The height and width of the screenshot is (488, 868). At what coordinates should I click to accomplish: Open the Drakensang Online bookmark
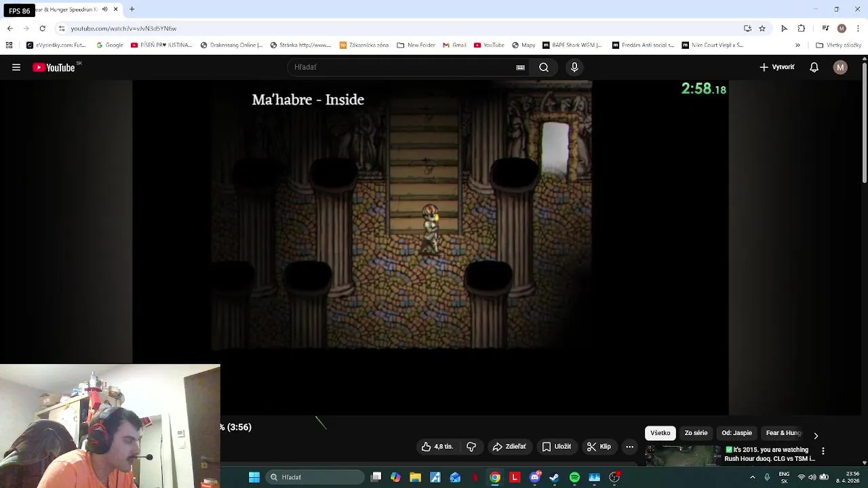tap(231, 45)
